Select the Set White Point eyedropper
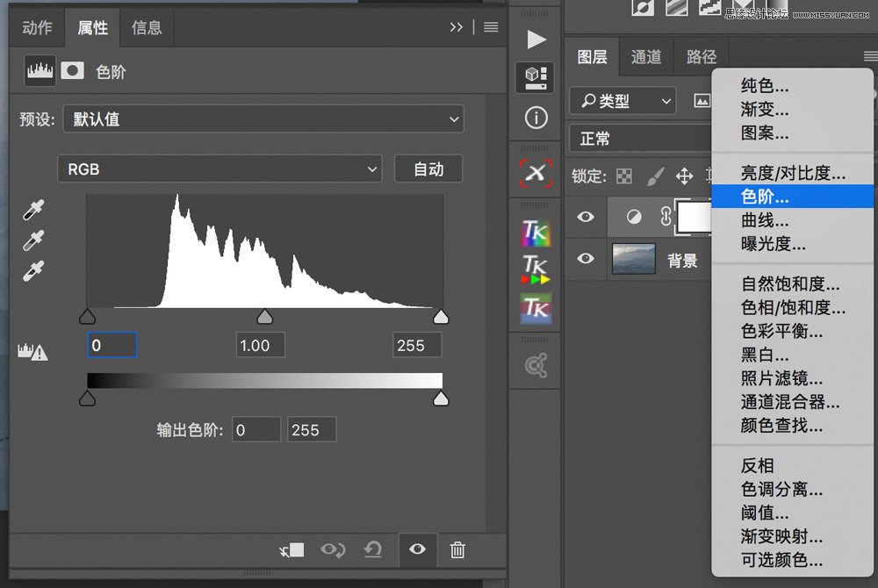 pos(32,272)
